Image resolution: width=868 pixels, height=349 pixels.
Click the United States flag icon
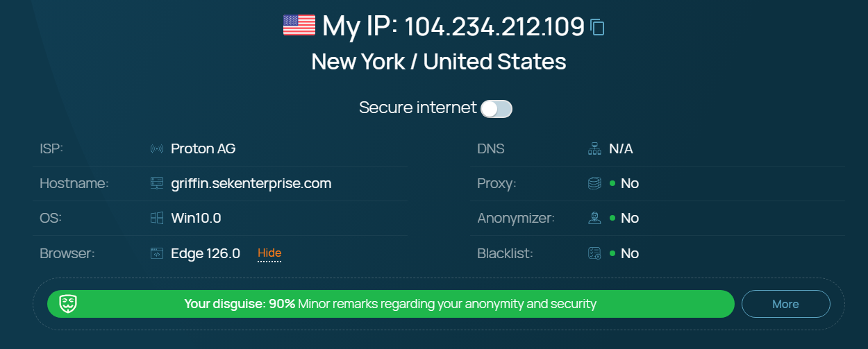[299, 26]
